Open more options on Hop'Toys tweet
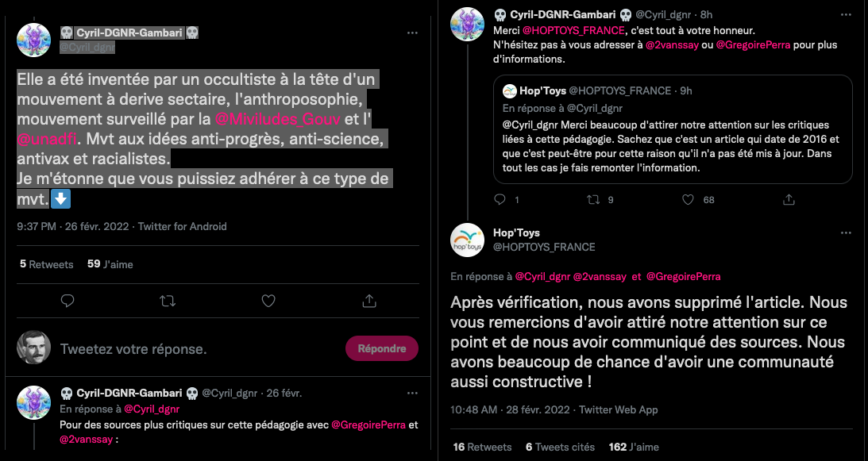This screenshot has height=461, width=868. (x=844, y=232)
